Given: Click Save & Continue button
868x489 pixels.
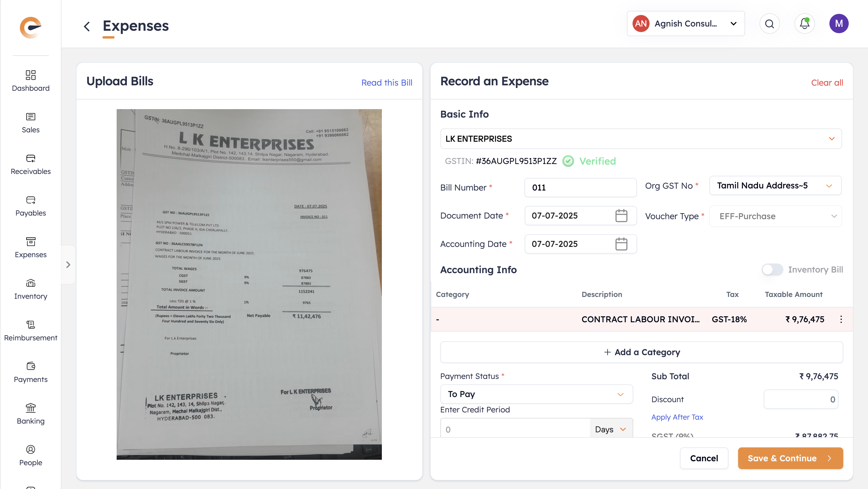Looking at the screenshot, I should click(x=790, y=458).
